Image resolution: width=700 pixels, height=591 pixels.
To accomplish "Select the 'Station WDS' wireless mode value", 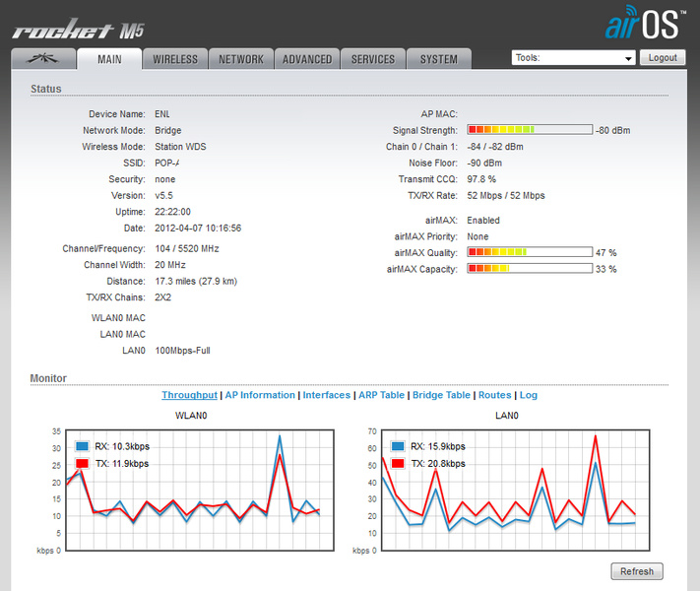I will click(180, 147).
